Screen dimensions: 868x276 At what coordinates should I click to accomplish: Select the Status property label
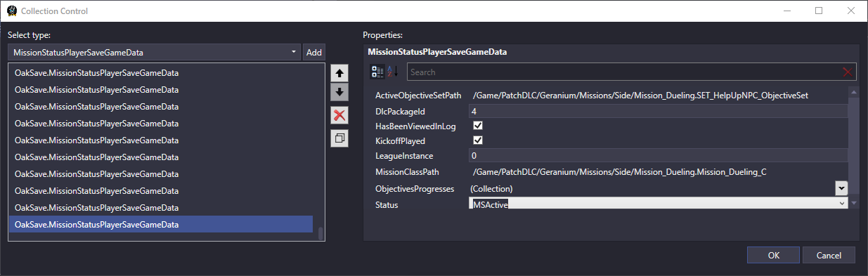pos(387,205)
